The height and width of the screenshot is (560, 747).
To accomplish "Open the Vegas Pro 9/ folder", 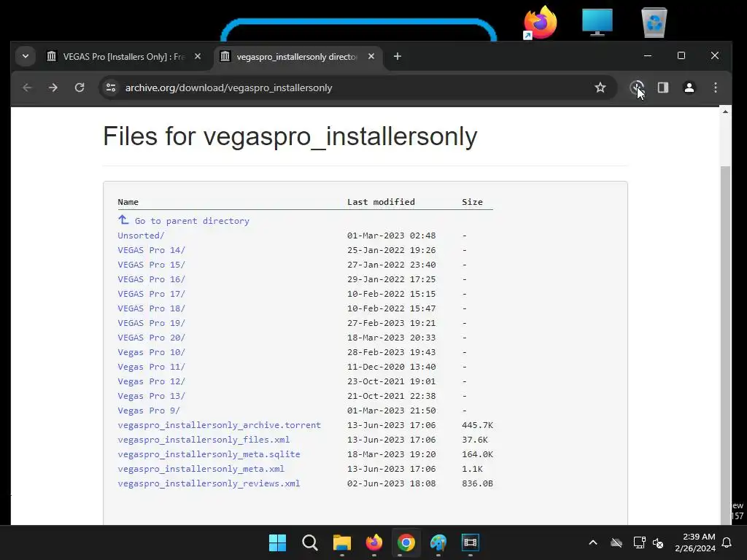I will (149, 411).
